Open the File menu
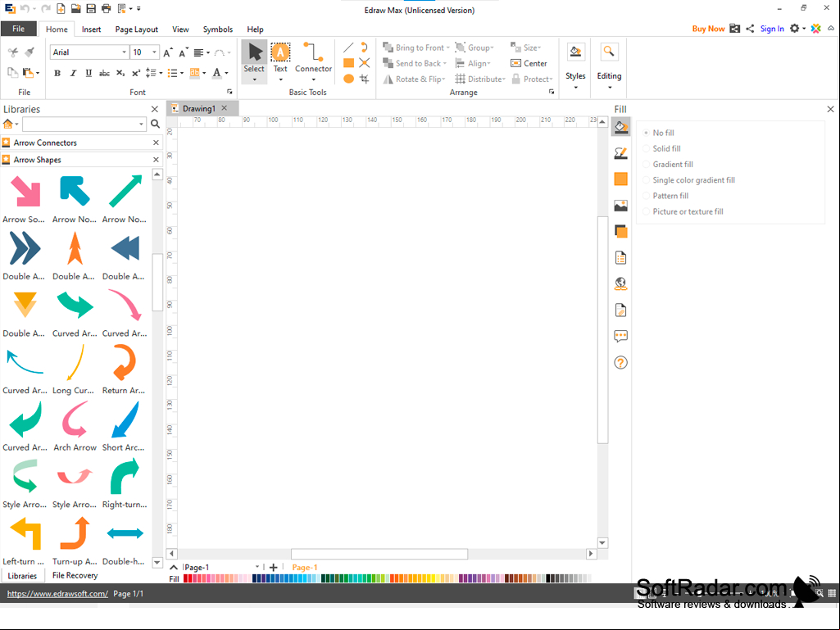This screenshot has width=840, height=630. pos(19,29)
